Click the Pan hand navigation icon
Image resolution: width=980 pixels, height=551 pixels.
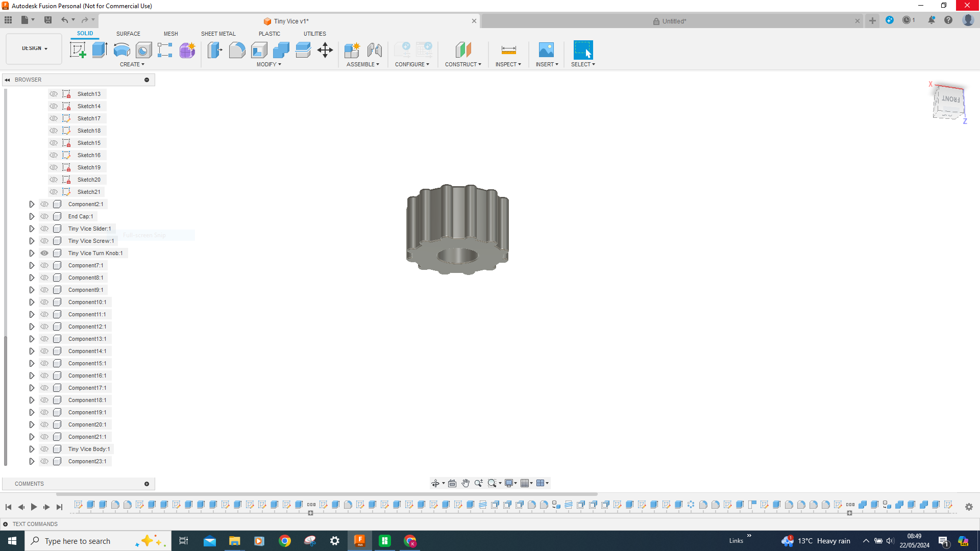[465, 483]
